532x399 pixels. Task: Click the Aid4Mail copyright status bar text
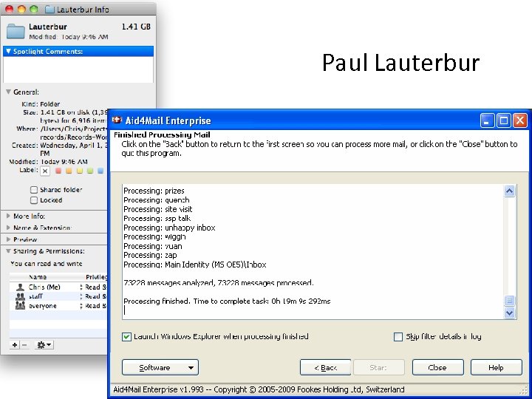pyautogui.click(x=259, y=389)
